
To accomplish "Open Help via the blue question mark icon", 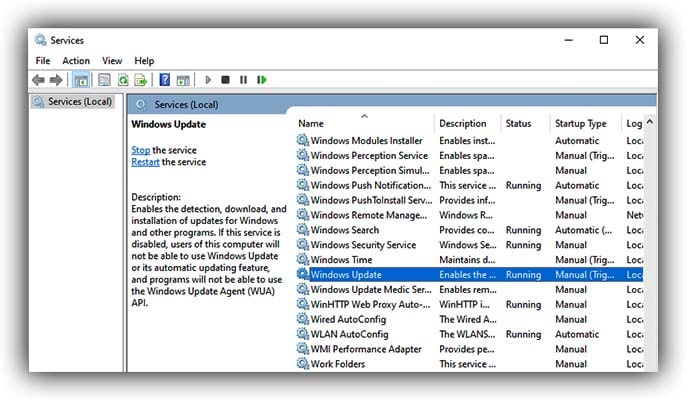I will point(164,80).
